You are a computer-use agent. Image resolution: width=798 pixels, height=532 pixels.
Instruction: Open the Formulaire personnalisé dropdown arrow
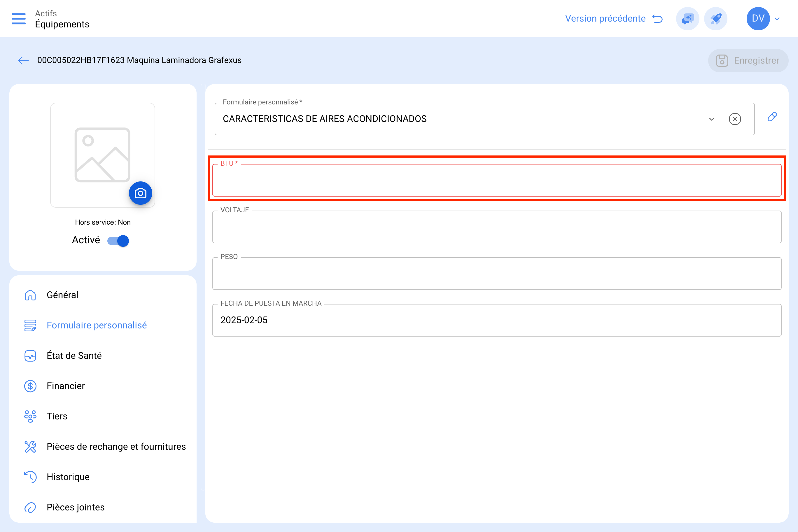coord(711,119)
